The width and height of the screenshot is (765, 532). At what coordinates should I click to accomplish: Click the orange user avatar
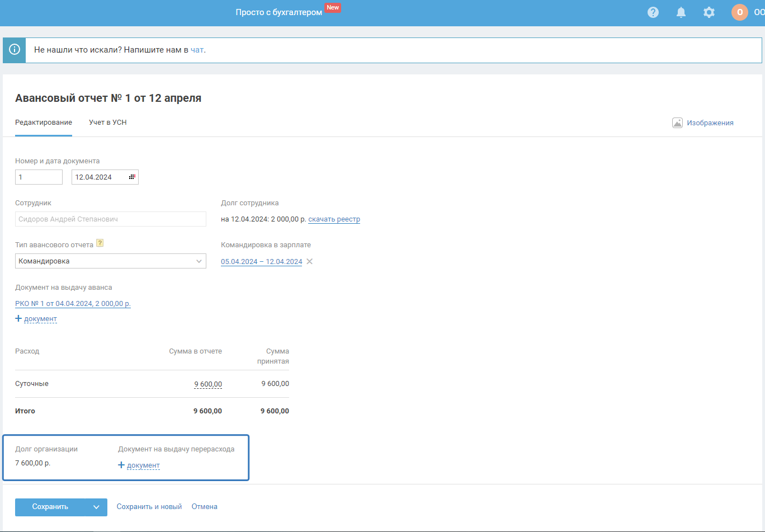coord(739,12)
